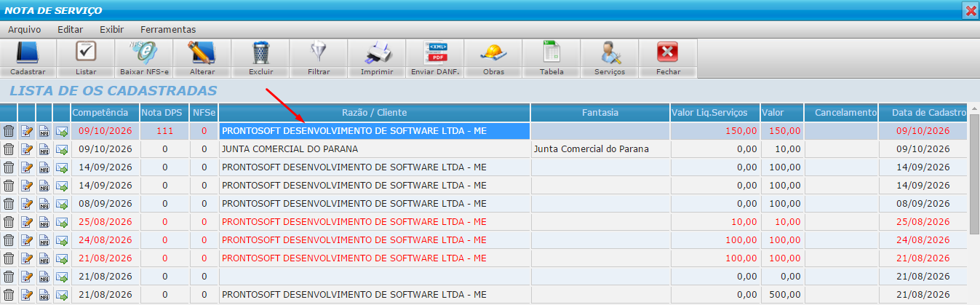Click green arrow send icon on JUNTA COMERCIAL row
The image size is (980, 305).
pos(62,149)
